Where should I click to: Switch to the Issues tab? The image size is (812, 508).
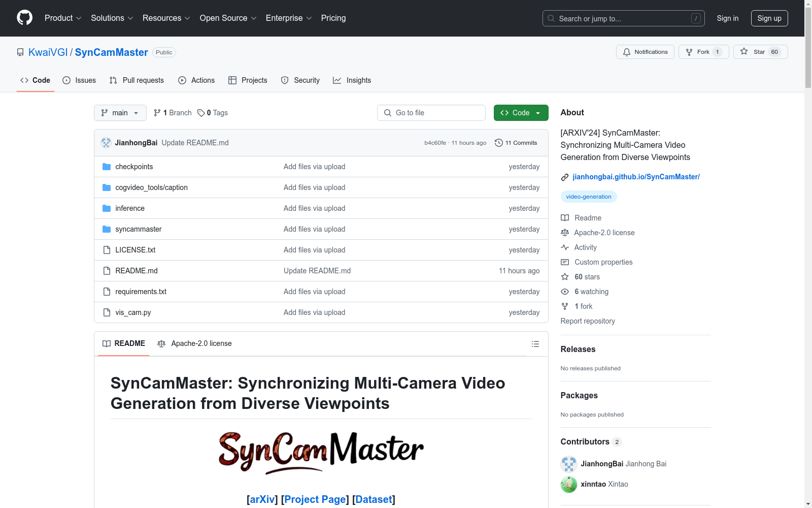pyautogui.click(x=79, y=80)
